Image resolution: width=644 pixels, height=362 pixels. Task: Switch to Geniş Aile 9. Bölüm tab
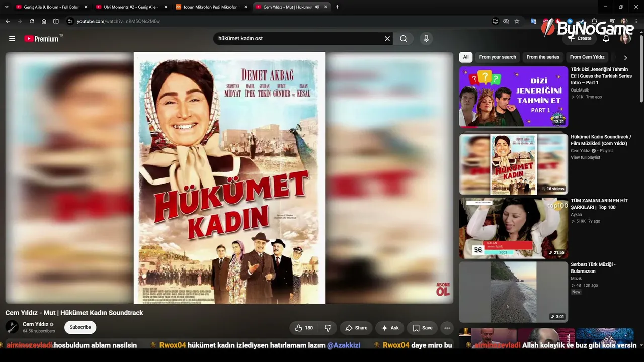click(x=51, y=7)
